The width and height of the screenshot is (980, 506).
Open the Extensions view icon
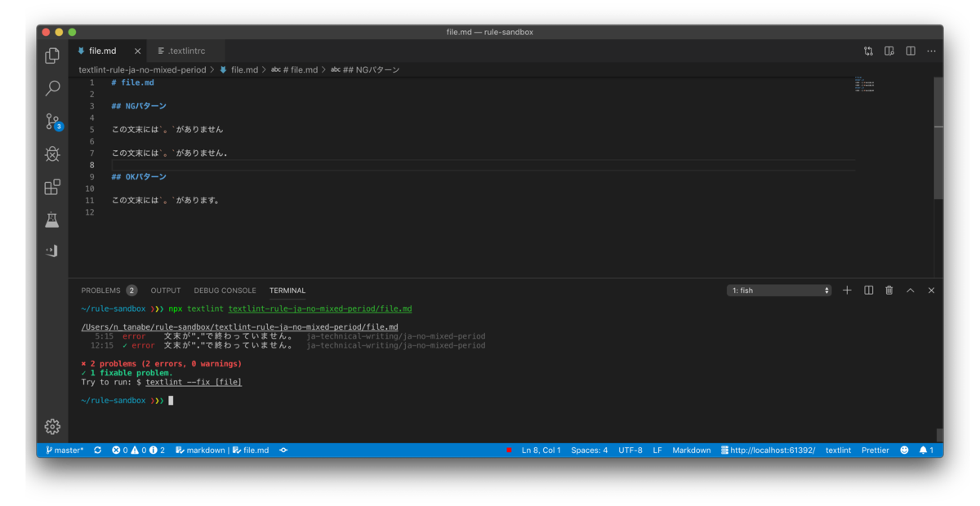point(52,187)
